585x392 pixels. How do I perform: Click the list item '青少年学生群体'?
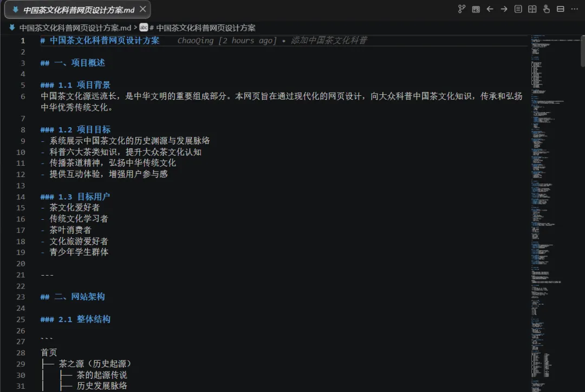[x=79, y=252]
